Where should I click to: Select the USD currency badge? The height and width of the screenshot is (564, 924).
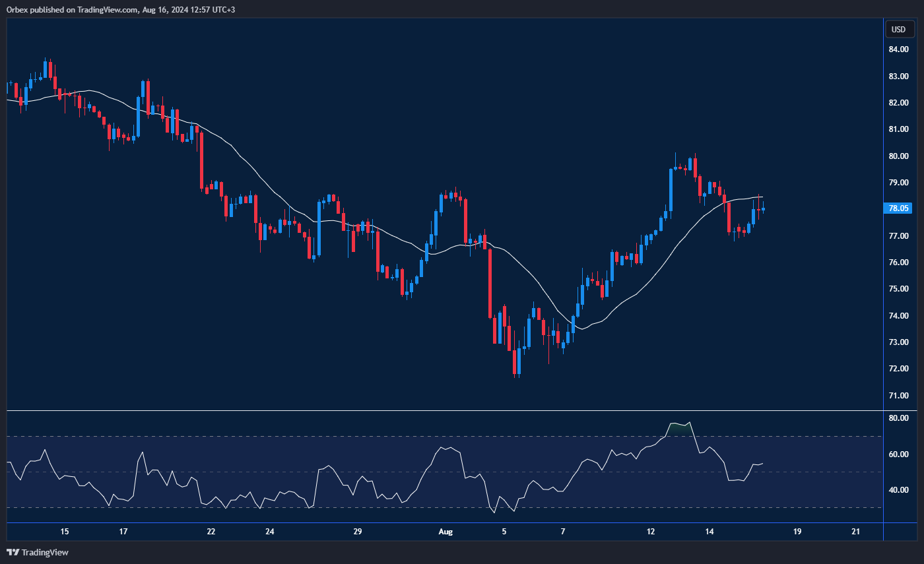click(x=899, y=29)
